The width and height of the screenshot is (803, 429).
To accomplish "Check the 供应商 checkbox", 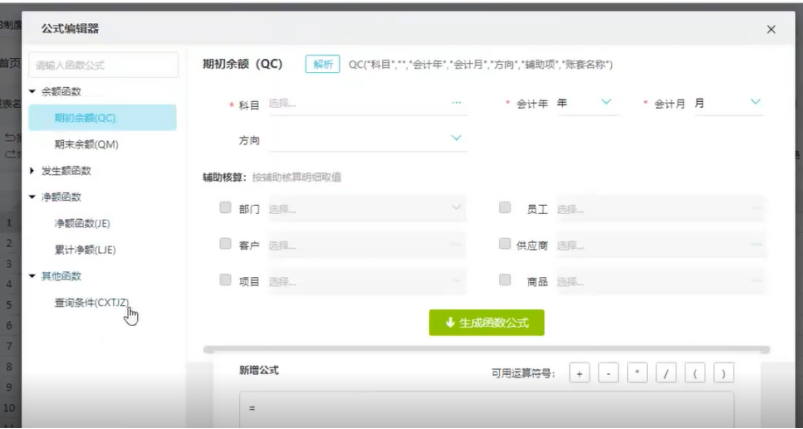I will (505, 244).
